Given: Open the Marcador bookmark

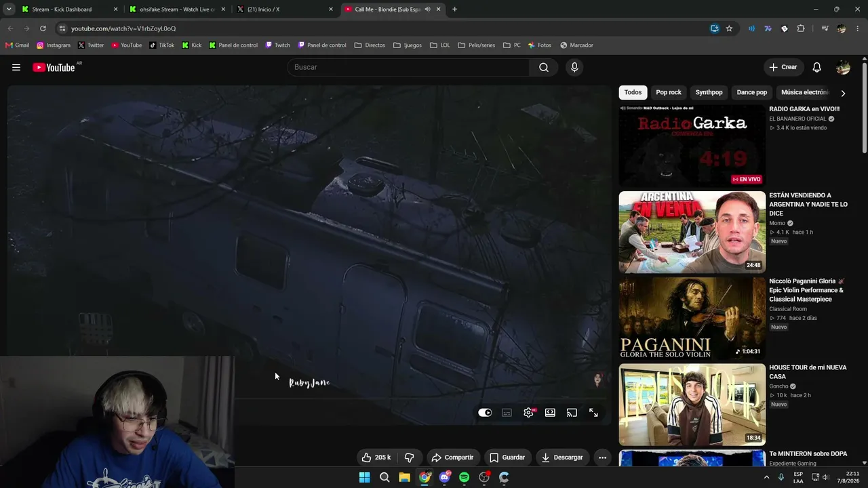Looking at the screenshot, I should pyautogui.click(x=577, y=45).
